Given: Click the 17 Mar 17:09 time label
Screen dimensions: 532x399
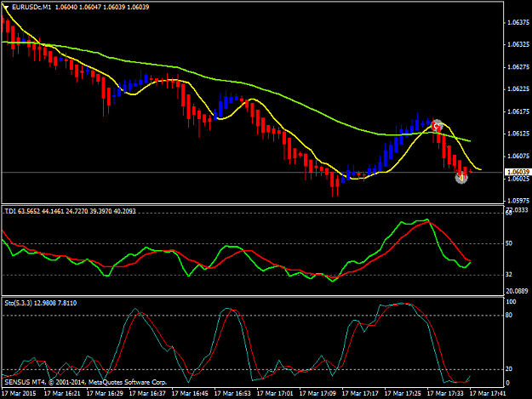Looking at the screenshot, I should point(317,393).
